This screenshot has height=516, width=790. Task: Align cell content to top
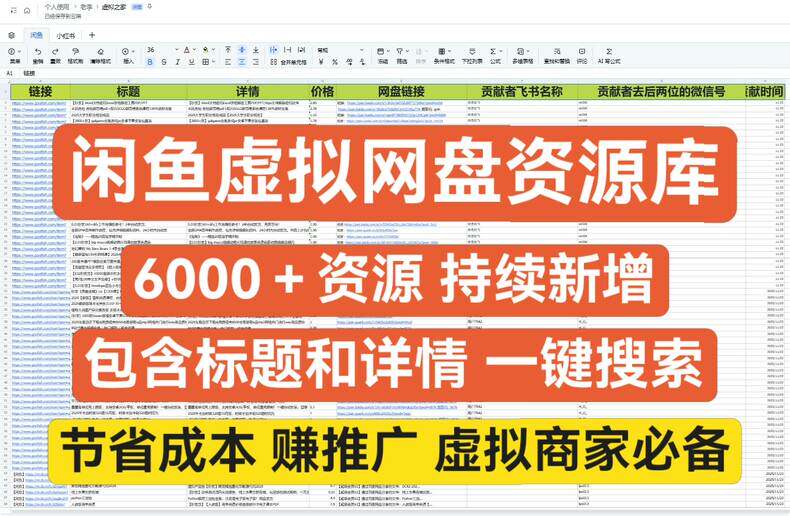pyautogui.click(x=228, y=49)
